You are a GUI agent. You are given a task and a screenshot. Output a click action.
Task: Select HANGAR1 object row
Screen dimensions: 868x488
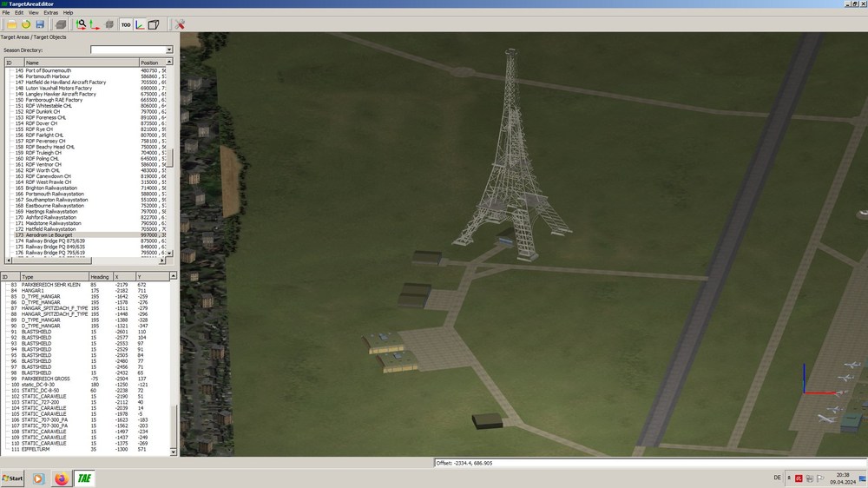[85, 290]
